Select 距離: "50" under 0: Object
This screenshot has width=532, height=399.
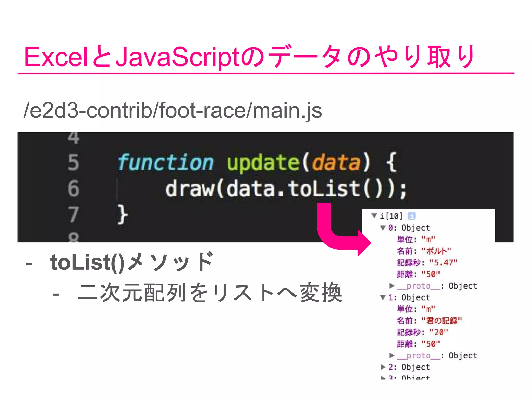418,274
